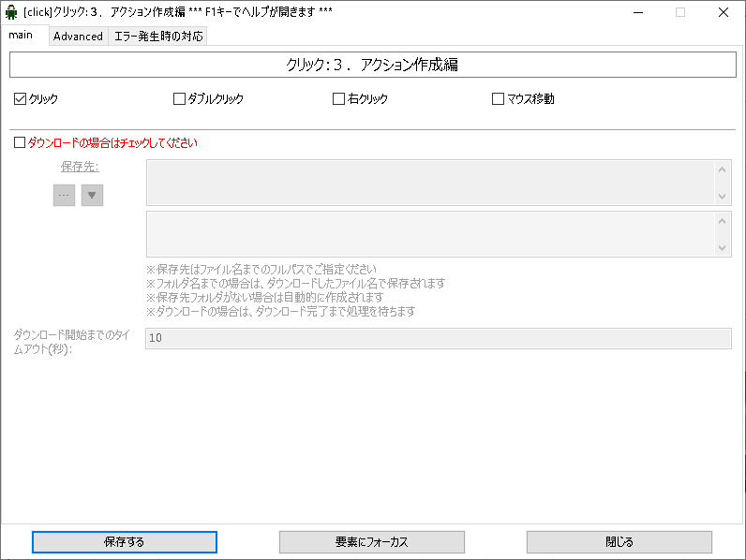Click the browse (...) button under 保存先
This screenshot has width=746, height=560.
(x=65, y=196)
